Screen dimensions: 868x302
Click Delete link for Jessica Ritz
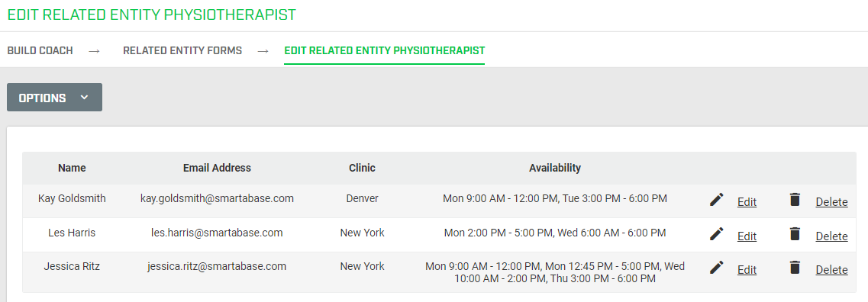pyautogui.click(x=831, y=271)
